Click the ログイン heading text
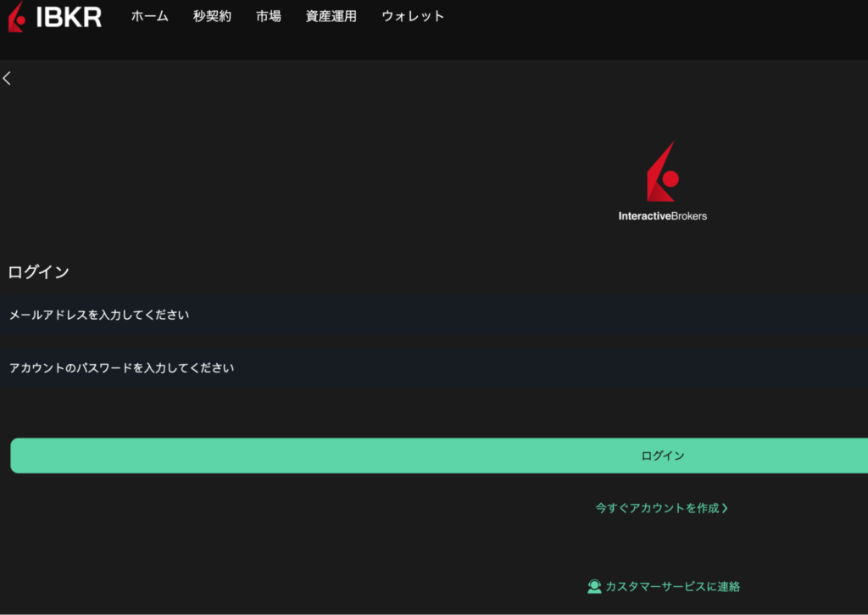868x615 pixels. (x=38, y=272)
